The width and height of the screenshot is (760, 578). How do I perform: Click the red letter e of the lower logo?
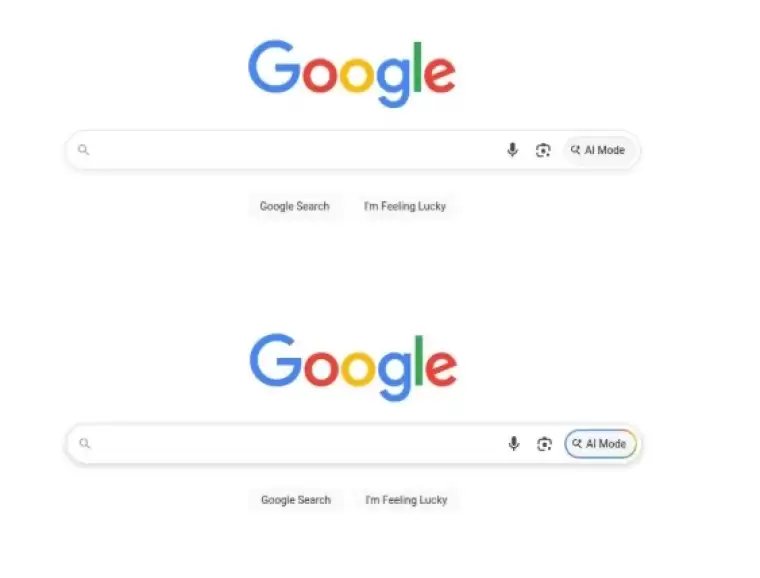[x=442, y=367]
